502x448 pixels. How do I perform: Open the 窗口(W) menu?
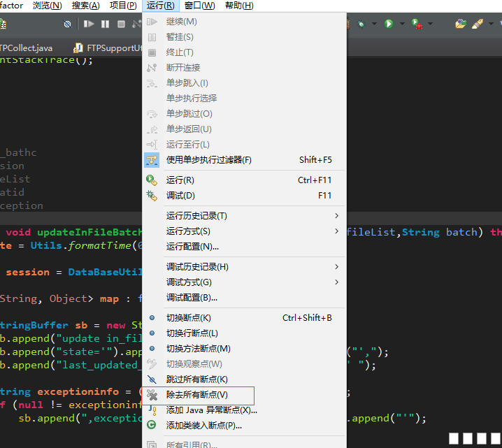(199, 6)
